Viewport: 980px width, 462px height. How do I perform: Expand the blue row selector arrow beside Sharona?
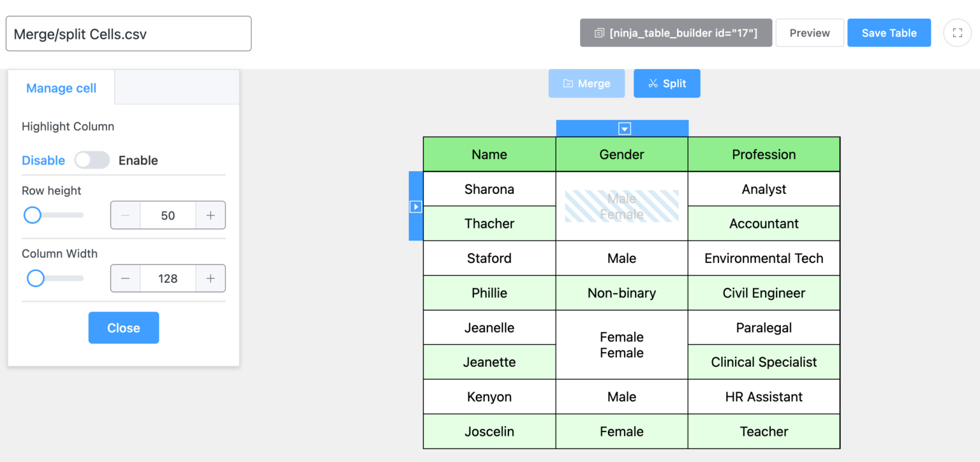pos(415,206)
